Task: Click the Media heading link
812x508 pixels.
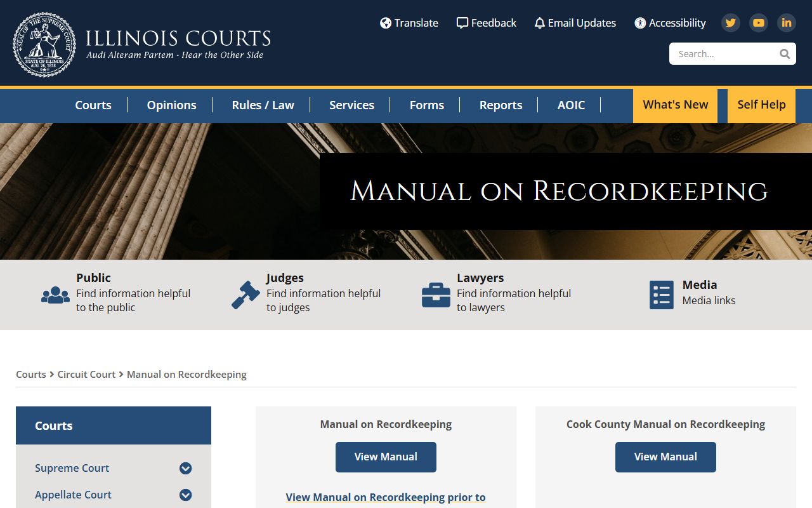Action: (x=700, y=285)
